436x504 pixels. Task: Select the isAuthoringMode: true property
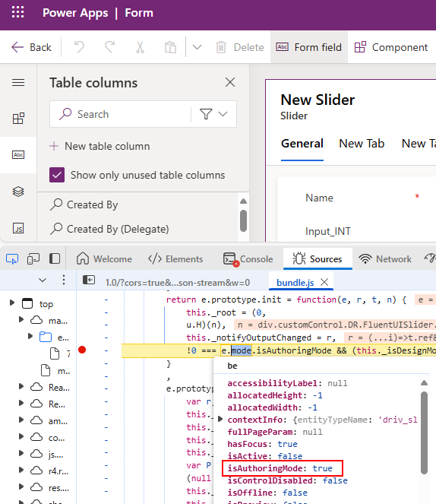tap(280, 468)
